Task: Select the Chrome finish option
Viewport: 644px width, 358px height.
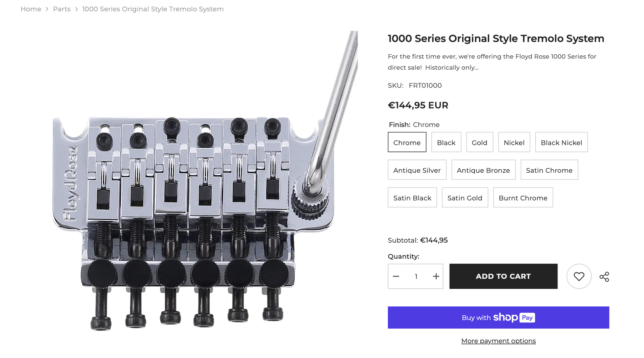Action: tap(407, 142)
